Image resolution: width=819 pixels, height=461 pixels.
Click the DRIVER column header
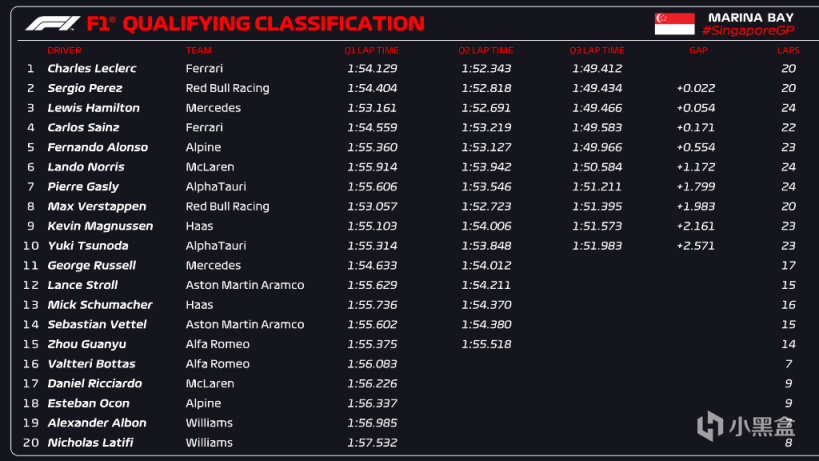tap(64, 50)
